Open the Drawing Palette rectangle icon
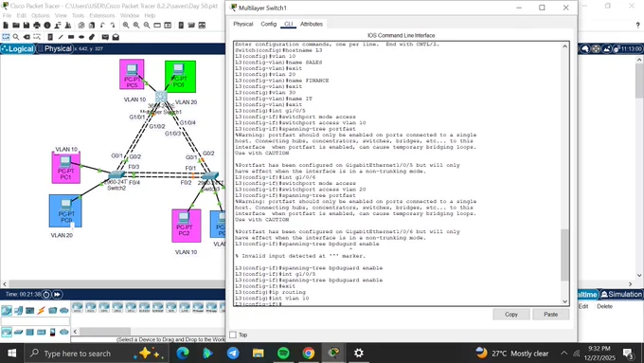Screen dimensions: 644x363 [x=157, y=26]
